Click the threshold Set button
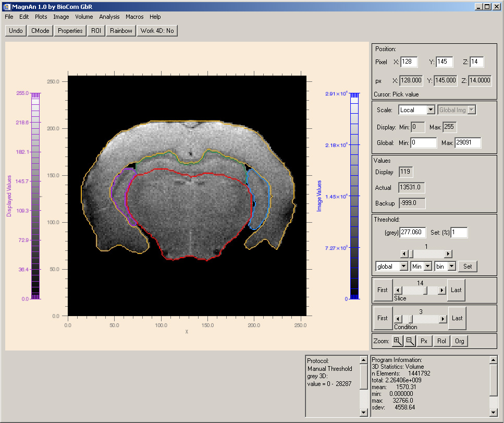Image resolution: width=504 pixels, height=423 pixels. [x=468, y=267]
